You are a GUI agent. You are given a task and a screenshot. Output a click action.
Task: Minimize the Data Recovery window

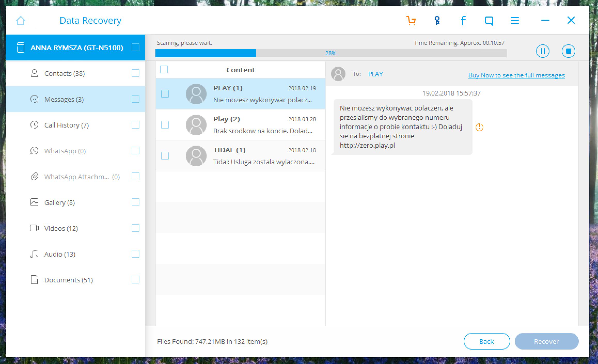pyautogui.click(x=545, y=20)
